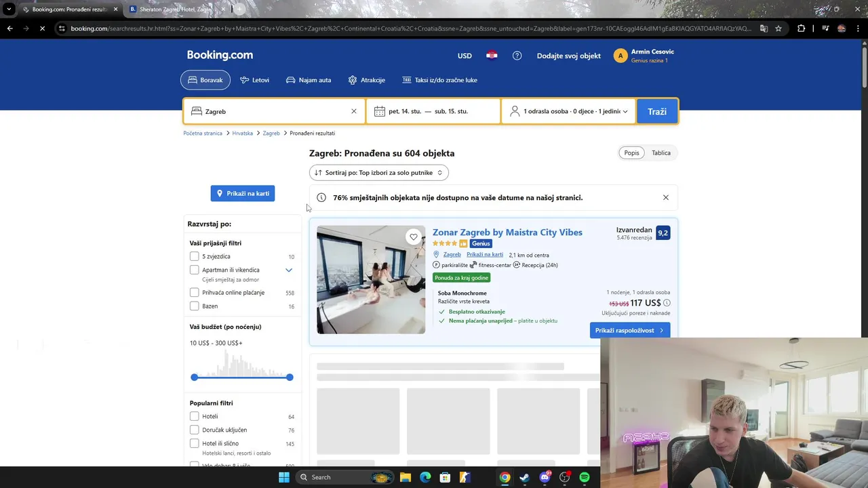
Task: Check the Bazen filter
Action: pyautogui.click(x=195, y=306)
